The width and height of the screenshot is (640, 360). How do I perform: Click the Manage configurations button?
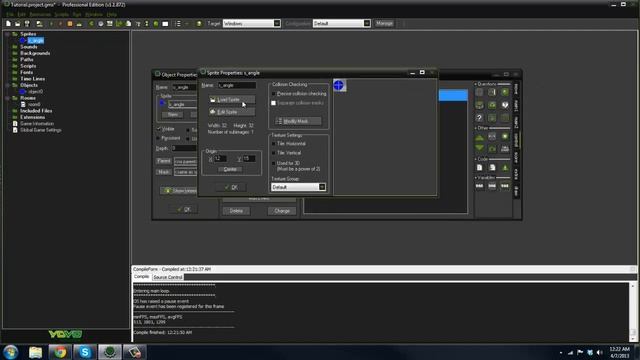(x=384, y=24)
